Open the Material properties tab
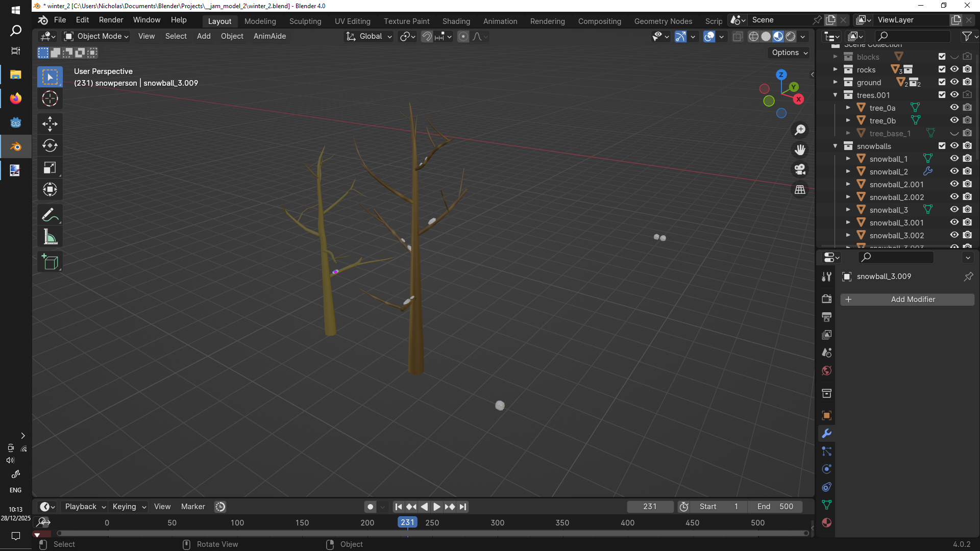Screen dimensions: 980x551 tap(827, 522)
